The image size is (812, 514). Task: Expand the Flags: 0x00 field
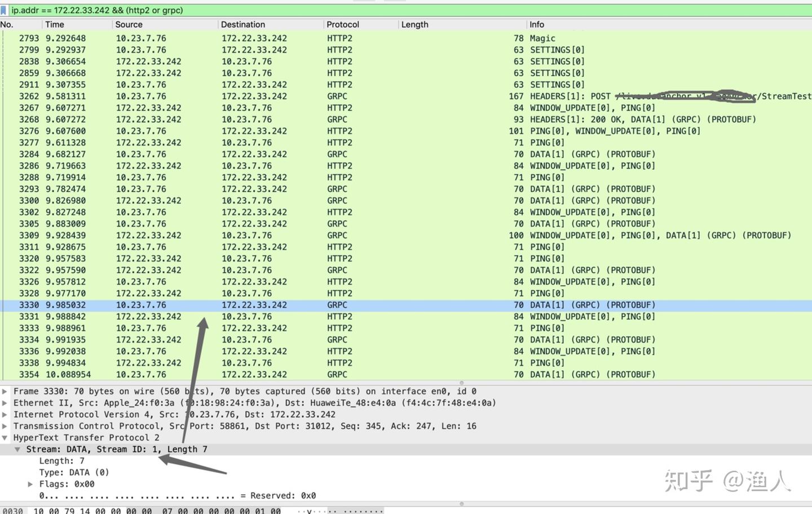tap(30, 484)
